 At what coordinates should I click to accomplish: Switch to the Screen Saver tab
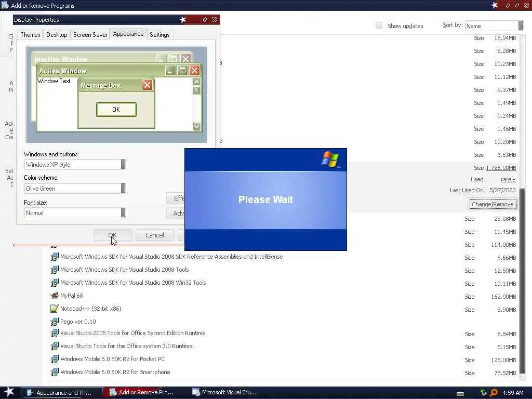coord(90,35)
